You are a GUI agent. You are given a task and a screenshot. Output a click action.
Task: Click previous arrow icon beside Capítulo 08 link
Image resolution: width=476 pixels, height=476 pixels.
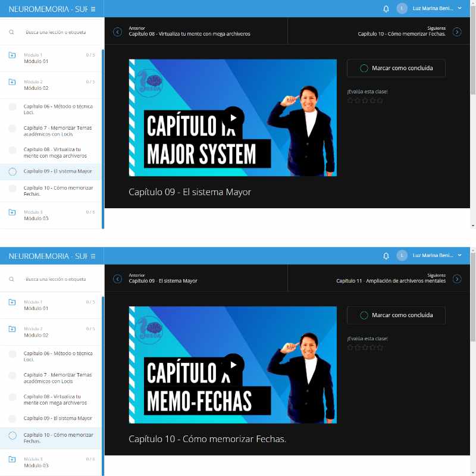(118, 32)
